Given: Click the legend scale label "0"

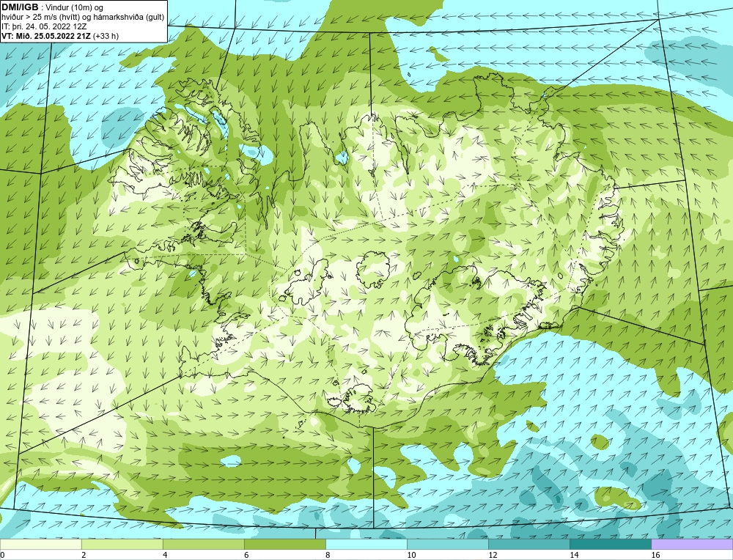Looking at the screenshot, I should click(2, 555).
